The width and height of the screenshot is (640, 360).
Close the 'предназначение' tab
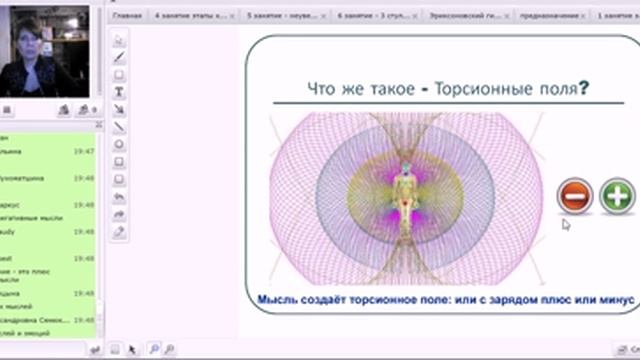click(583, 16)
